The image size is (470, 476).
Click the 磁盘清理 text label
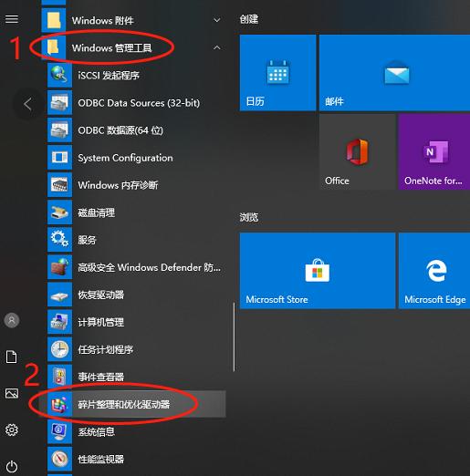coord(96,212)
